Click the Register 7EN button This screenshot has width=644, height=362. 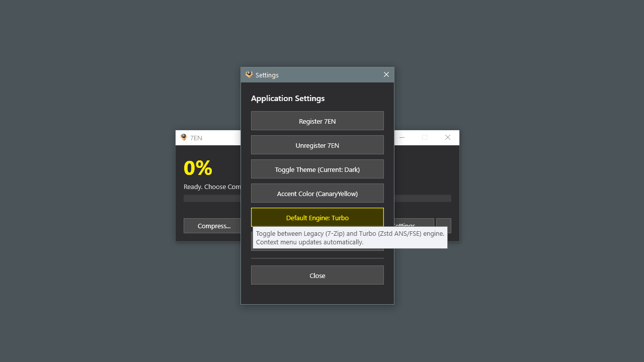317,121
